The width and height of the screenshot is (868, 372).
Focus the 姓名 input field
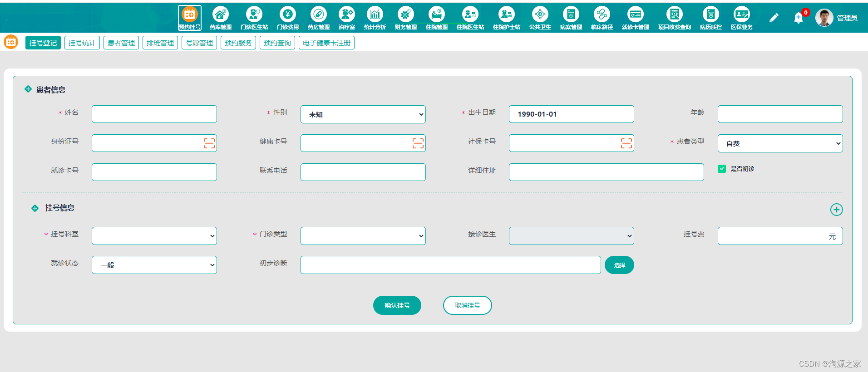coord(154,114)
